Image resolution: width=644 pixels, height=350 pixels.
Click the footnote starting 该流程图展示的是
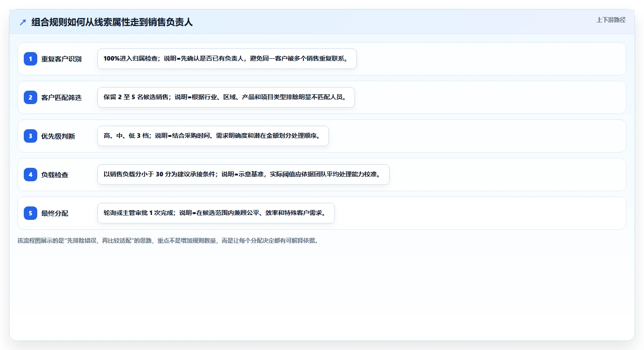[x=169, y=241]
